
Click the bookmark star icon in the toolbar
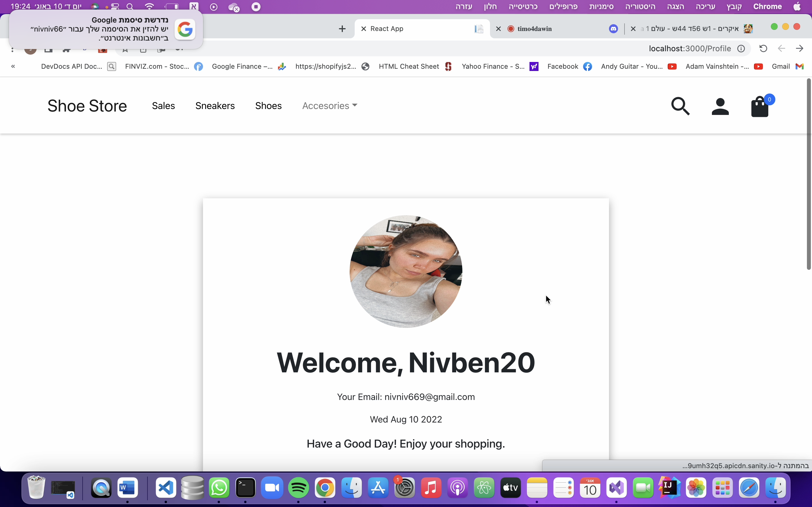[125, 50]
